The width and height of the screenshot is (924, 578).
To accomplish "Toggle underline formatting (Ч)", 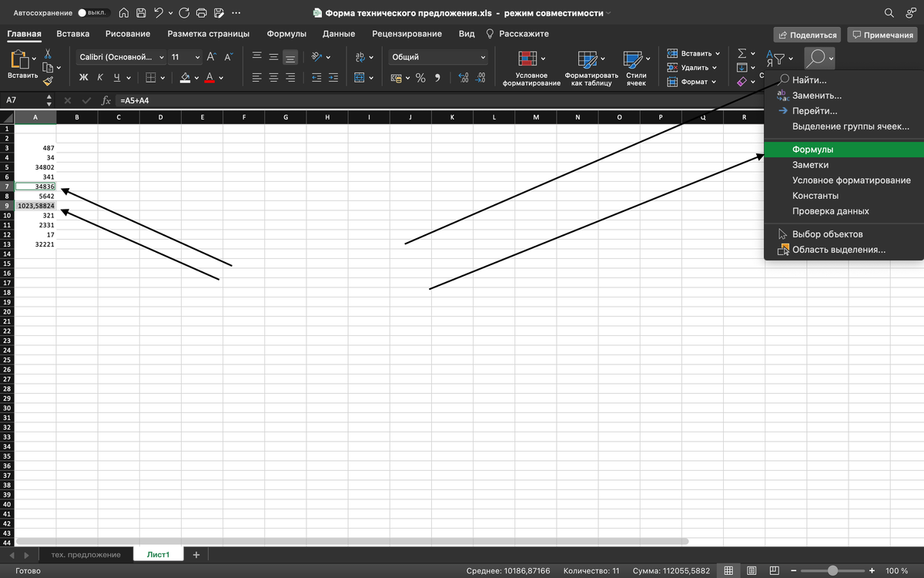I will (x=117, y=77).
